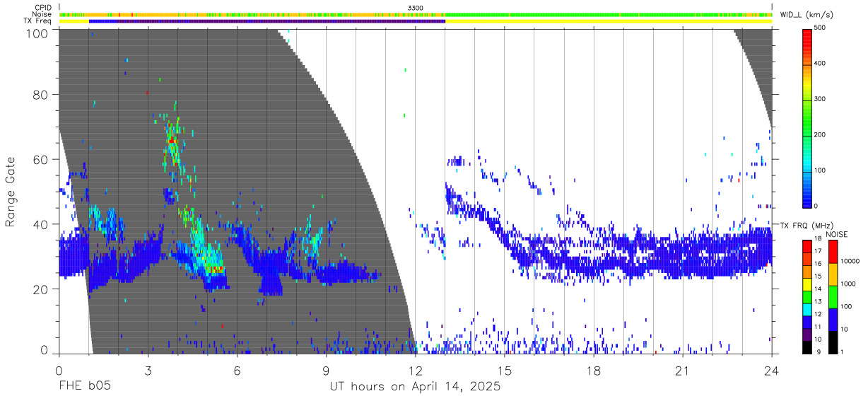Click the 18 MHz frequency legend label
The width and height of the screenshot is (868, 401).
click(819, 239)
